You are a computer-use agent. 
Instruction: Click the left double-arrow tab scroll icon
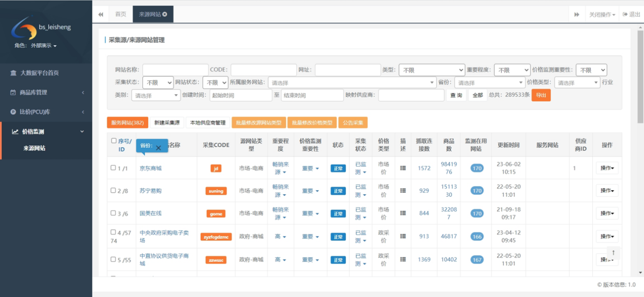(101, 14)
